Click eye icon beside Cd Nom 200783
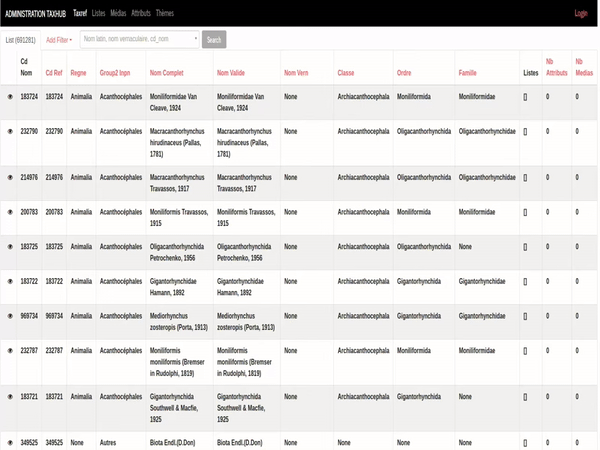Image resolution: width=600 pixels, height=450 pixels. [10, 212]
